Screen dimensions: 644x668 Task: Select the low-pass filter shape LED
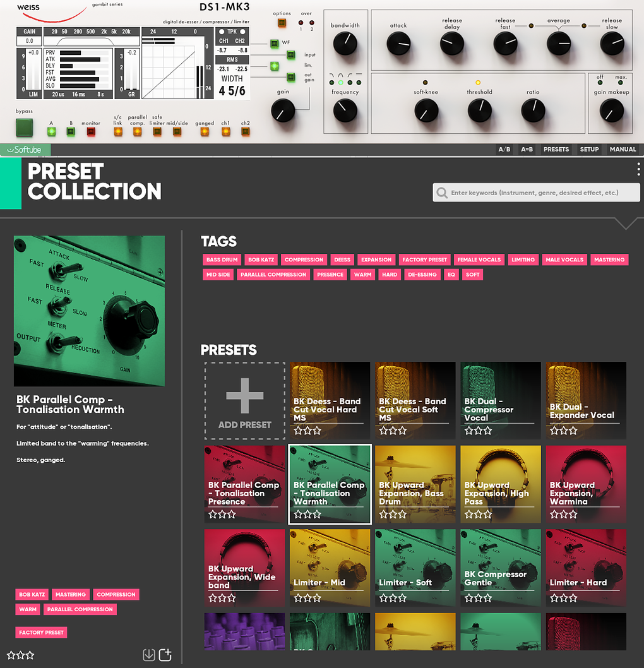pos(332,82)
